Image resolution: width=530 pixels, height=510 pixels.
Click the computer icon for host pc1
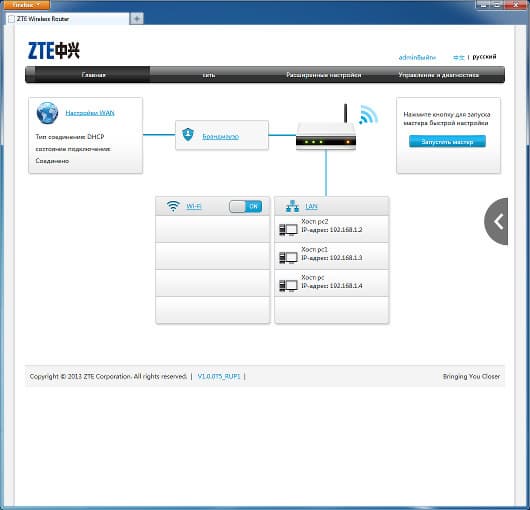click(288, 258)
